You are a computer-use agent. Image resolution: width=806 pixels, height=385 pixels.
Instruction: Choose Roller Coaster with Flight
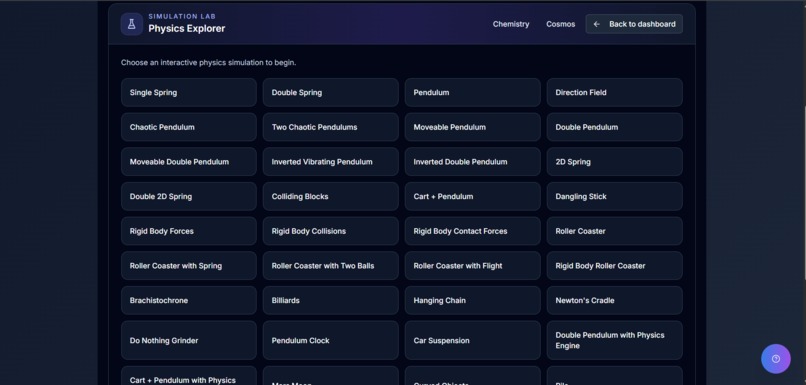coord(472,266)
